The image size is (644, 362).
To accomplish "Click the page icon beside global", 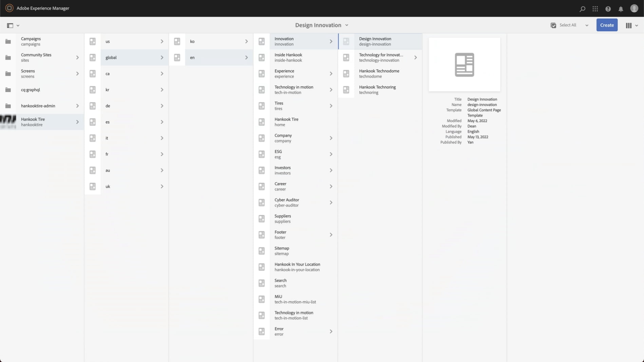I will coord(93,57).
